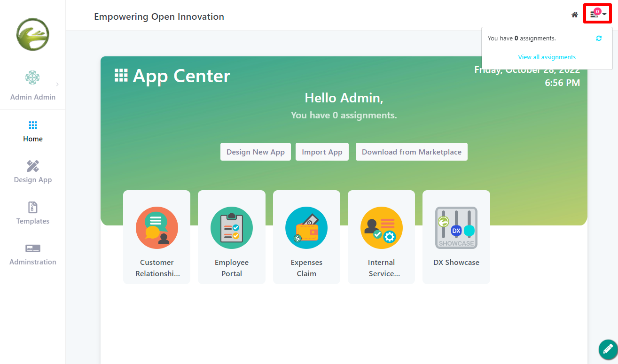
Task: Toggle the assignments inbox dropdown
Action: click(598, 13)
